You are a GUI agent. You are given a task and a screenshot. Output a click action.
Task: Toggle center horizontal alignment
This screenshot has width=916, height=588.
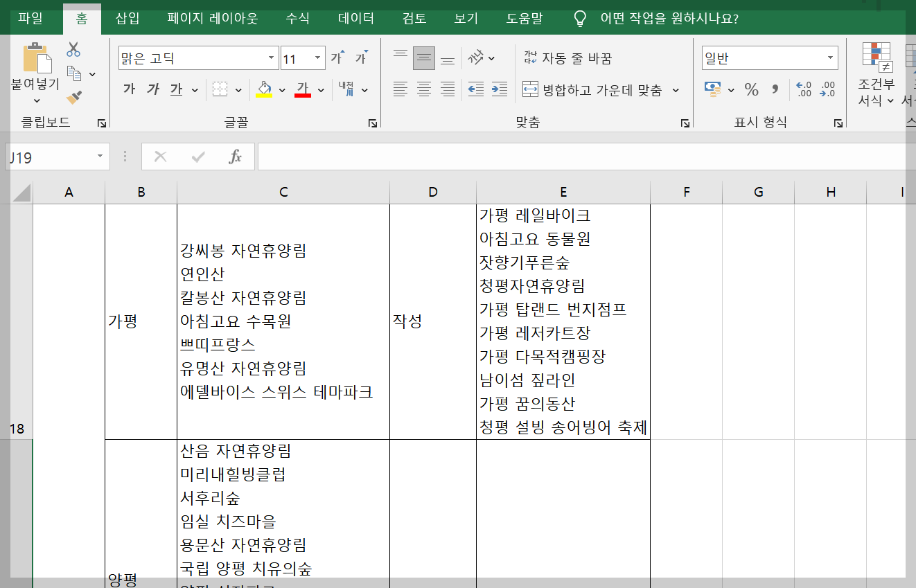(x=423, y=89)
